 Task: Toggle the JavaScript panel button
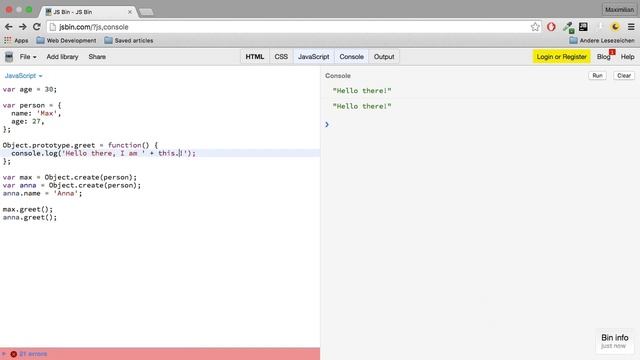click(313, 57)
